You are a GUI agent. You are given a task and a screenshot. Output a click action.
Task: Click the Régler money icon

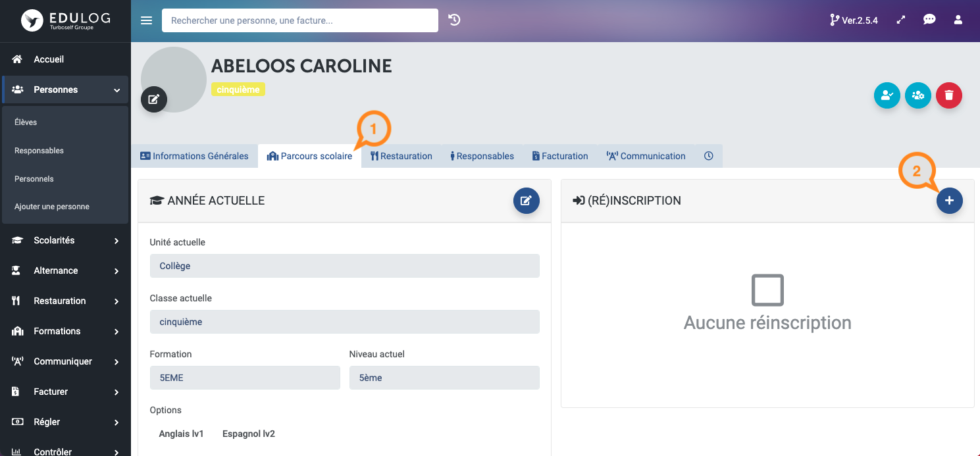18,422
